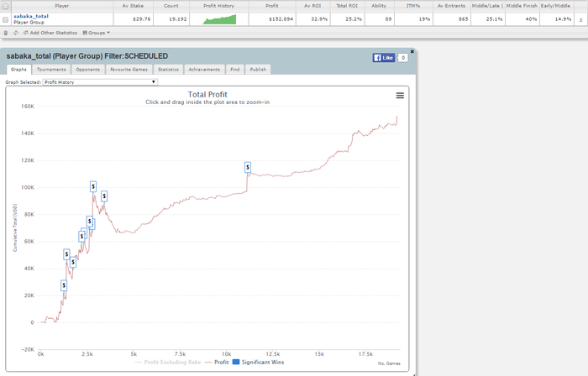Click the Facebook like count bubble showing 0
The height and width of the screenshot is (376, 588).
click(x=403, y=58)
